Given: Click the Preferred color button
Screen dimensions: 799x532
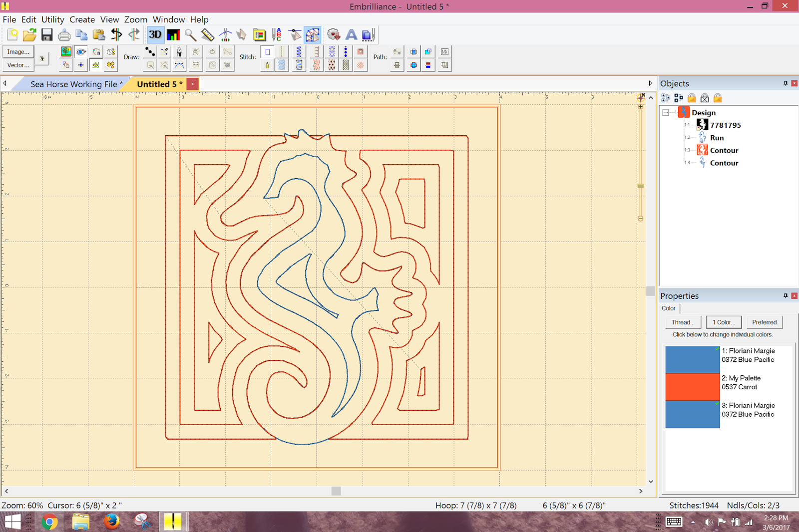Looking at the screenshot, I should pos(764,322).
